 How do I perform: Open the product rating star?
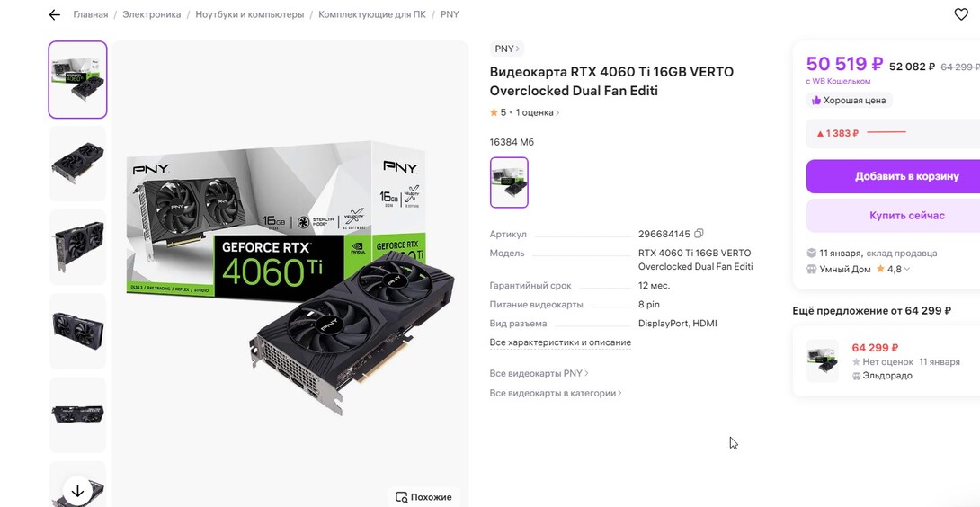click(x=494, y=113)
